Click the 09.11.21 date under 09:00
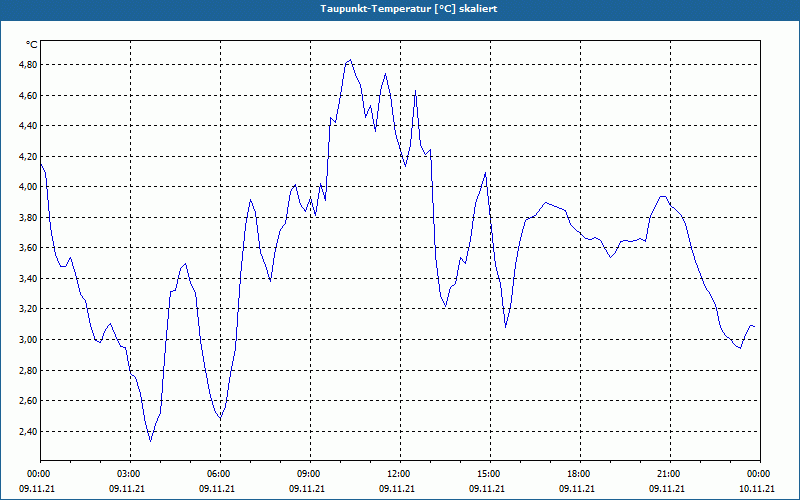 pos(307,489)
